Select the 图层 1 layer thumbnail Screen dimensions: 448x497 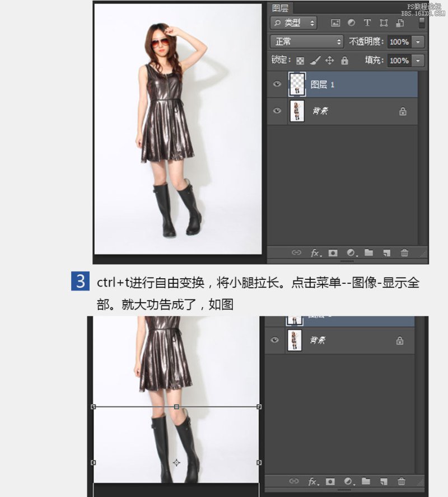(x=297, y=85)
